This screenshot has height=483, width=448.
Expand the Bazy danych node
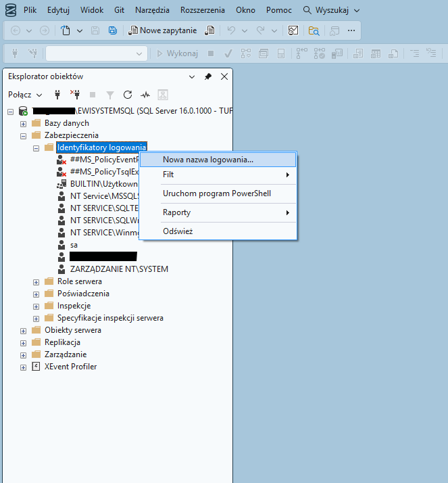24,123
